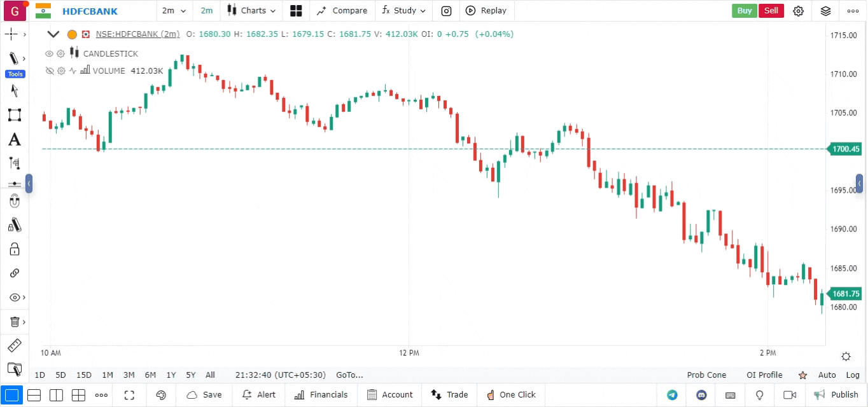Switch to the 5D time range
868x407 pixels.
(x=60, y=375)
